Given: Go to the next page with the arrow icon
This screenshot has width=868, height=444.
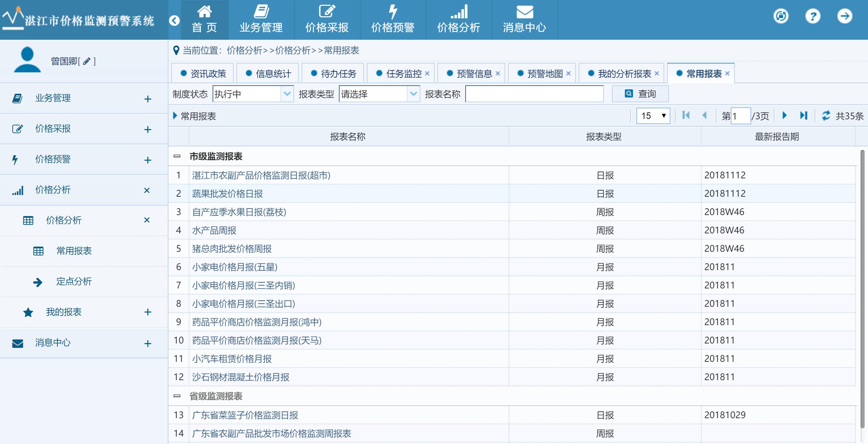Looking at the screenshot, I should click(x=784, y=116).
